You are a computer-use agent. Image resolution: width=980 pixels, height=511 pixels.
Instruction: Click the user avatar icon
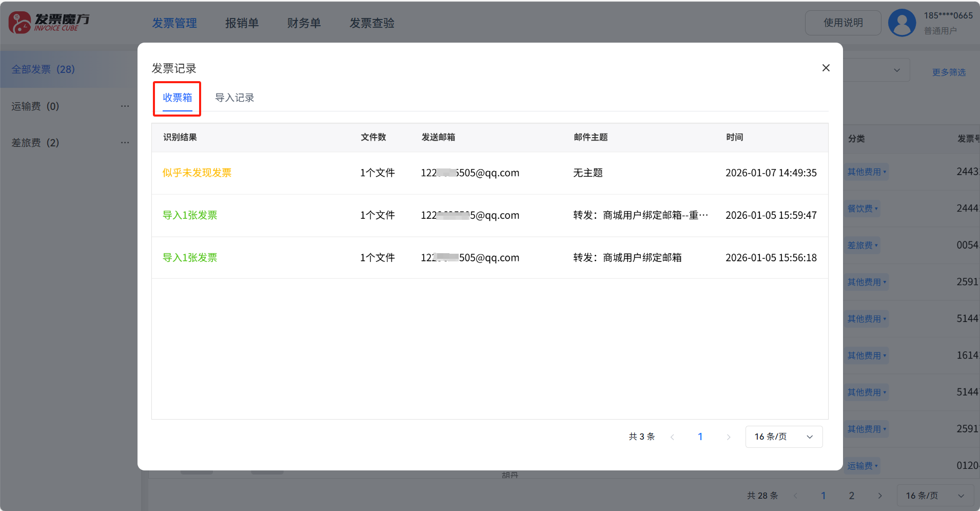click(901, 23)
